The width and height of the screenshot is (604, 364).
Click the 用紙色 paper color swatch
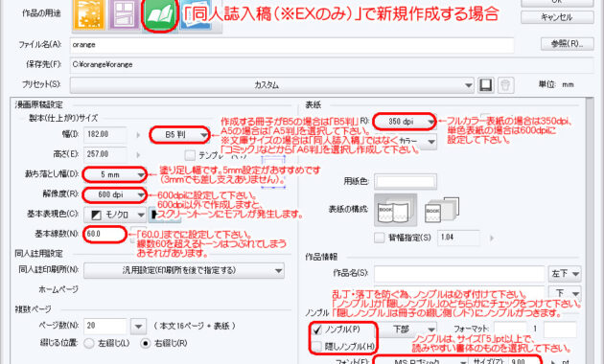pyautogui.click(x=406, y=182)
